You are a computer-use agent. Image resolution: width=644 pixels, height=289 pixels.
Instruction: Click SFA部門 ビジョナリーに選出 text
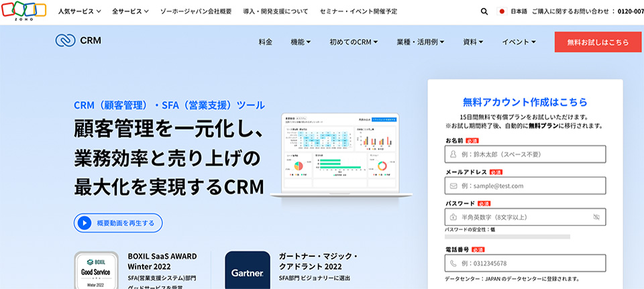(315, 278)
